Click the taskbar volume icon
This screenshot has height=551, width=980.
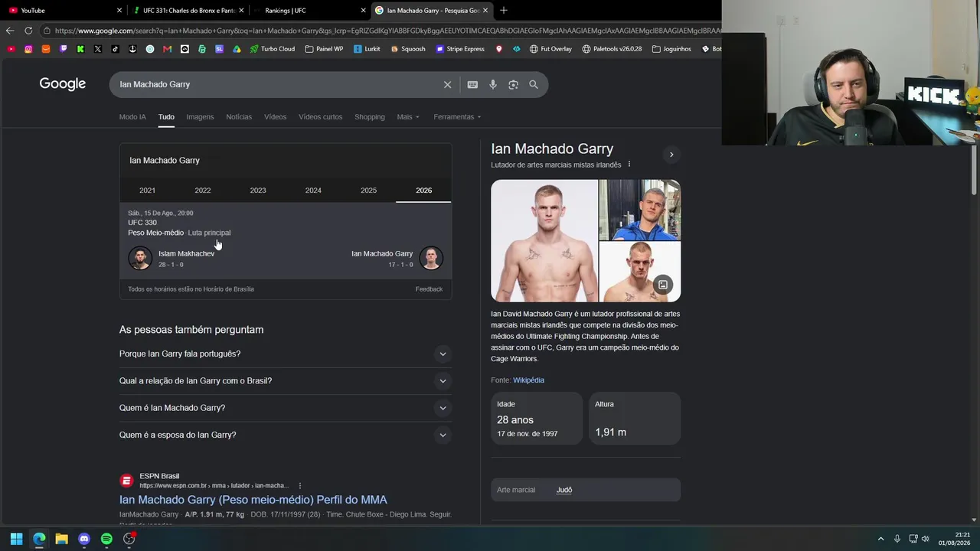[x=926, y=539]
